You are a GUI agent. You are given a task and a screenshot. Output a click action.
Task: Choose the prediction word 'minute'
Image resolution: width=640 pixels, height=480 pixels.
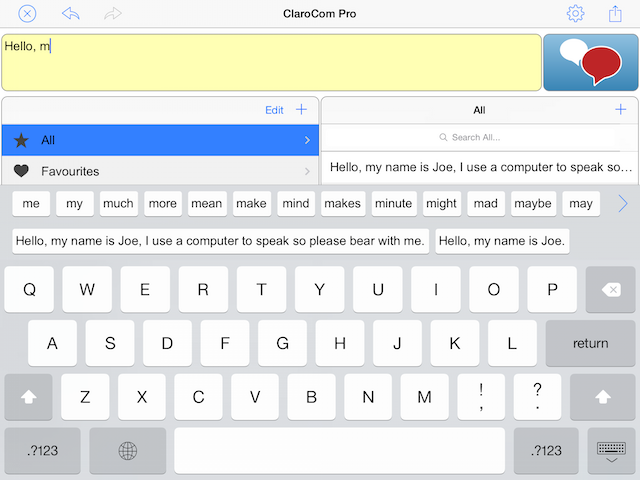click(394, 203)
